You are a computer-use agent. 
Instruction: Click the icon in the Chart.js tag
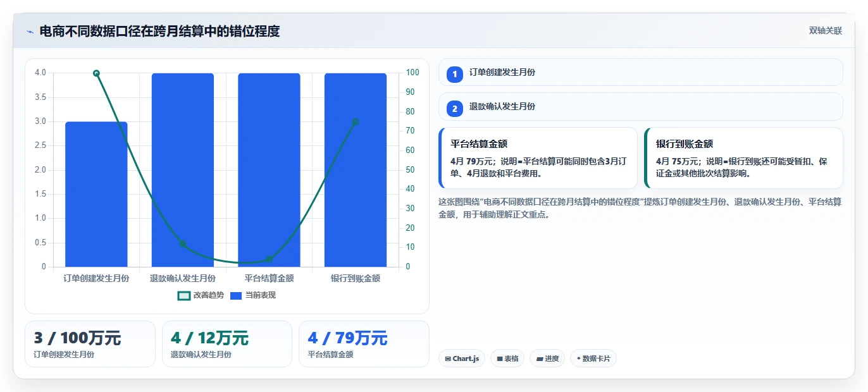click(448, 358)
